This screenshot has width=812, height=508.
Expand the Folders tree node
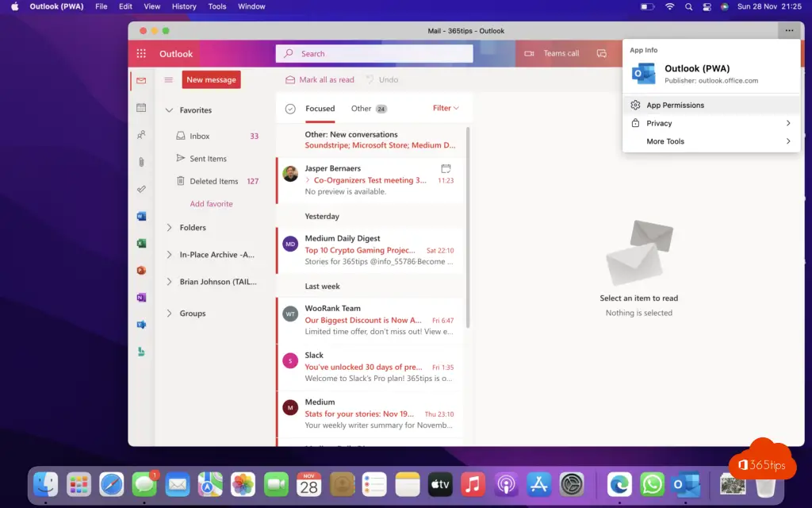pos(169,228)
